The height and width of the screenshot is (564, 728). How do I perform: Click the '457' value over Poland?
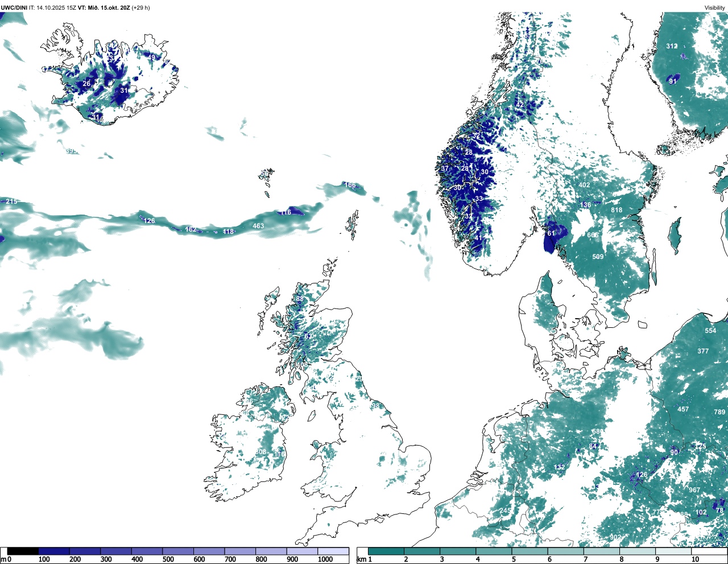(683, 409)
